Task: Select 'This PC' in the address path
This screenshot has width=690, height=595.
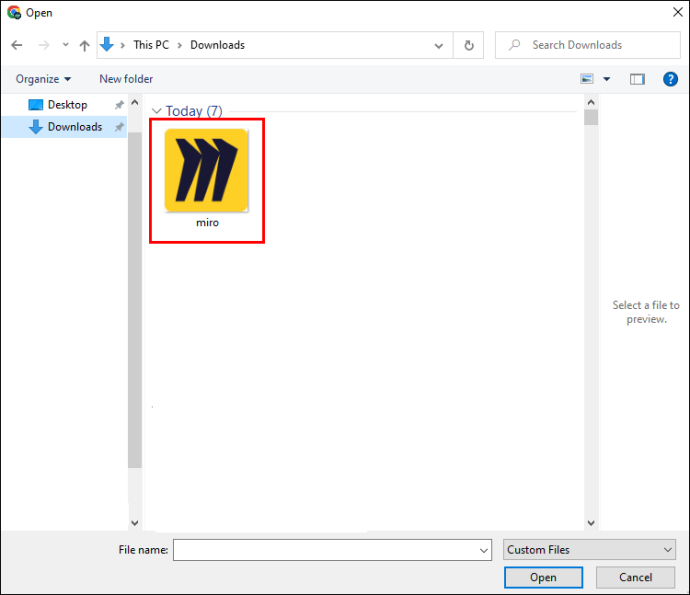Action: tap(151, 45)
